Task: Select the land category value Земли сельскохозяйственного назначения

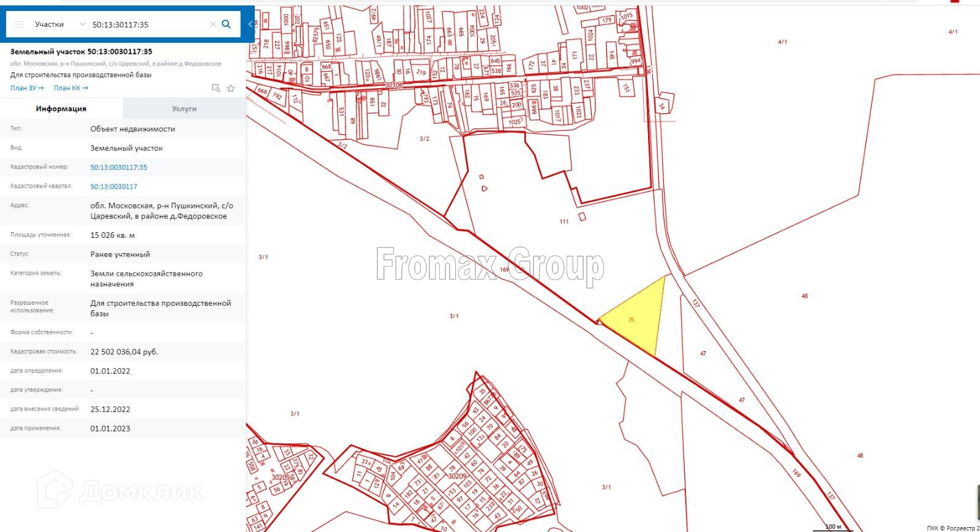Action: pos(146,279)
